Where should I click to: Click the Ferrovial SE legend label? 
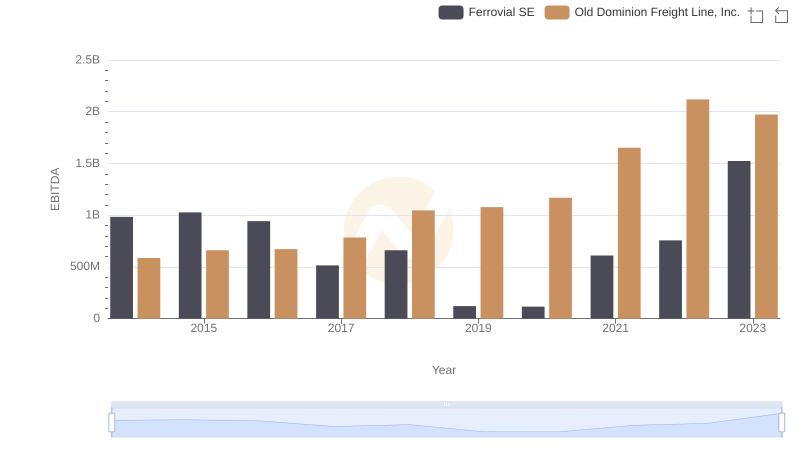click(x=501, y=13)
